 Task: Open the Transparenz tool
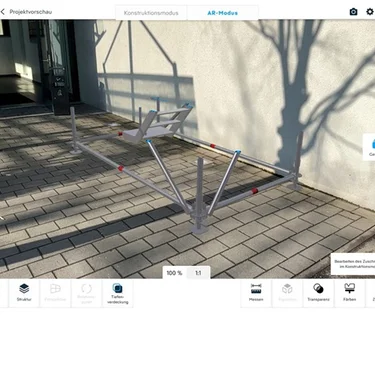(318, 293)
